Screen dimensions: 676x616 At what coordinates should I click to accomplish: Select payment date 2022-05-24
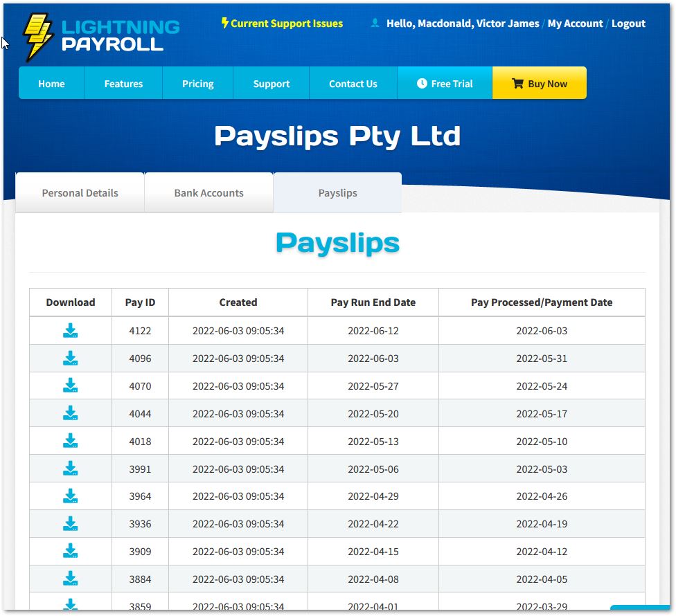542,386
